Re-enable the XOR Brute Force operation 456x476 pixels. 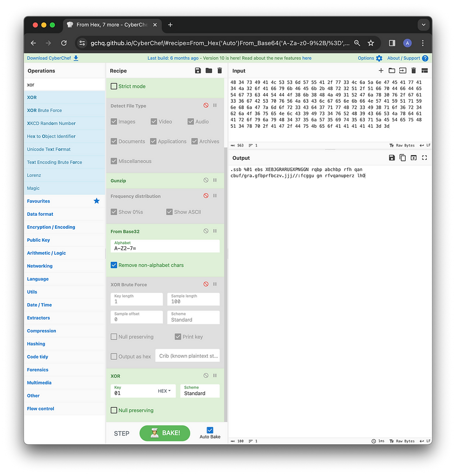tap(206, 284)
